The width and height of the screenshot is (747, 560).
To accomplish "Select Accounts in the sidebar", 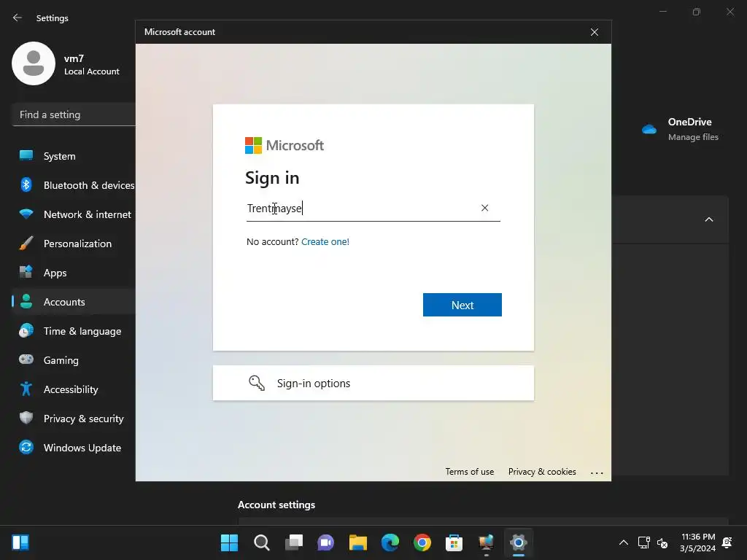I will [74, 302].
